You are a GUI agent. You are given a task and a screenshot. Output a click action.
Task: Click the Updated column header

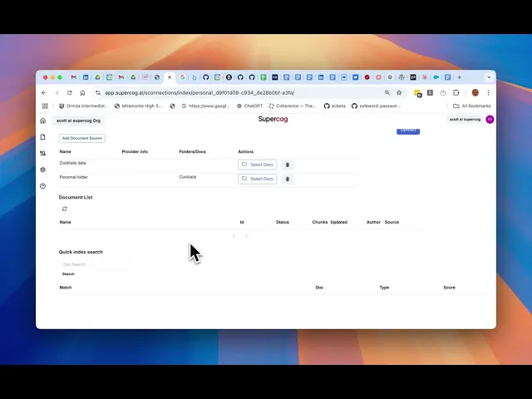[338, 222]
